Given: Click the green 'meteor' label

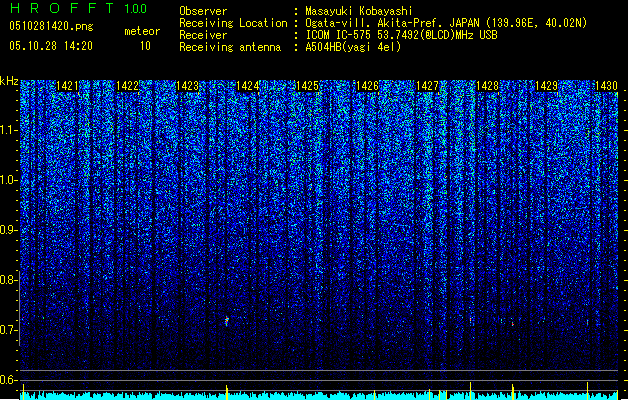Looking at the screenshot, I should (142, 31).
